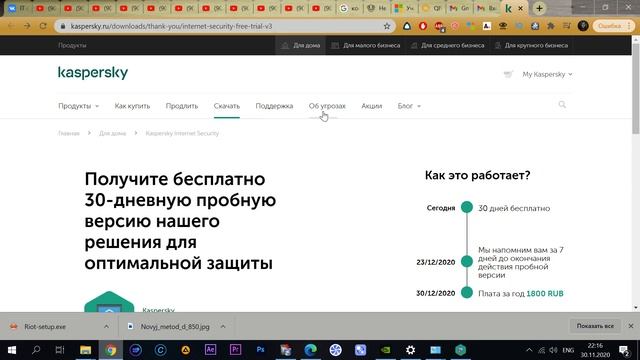Bookmark this page with the star icon

click(x=387, y=26)
